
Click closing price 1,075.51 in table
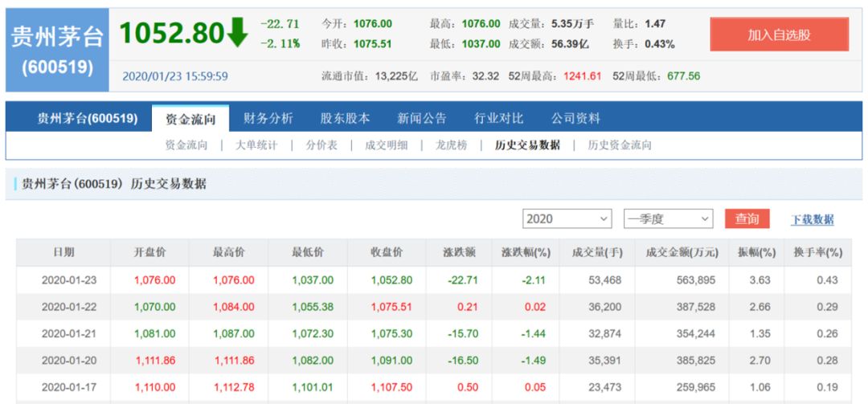pyautogui.click(x=391, y=307)
